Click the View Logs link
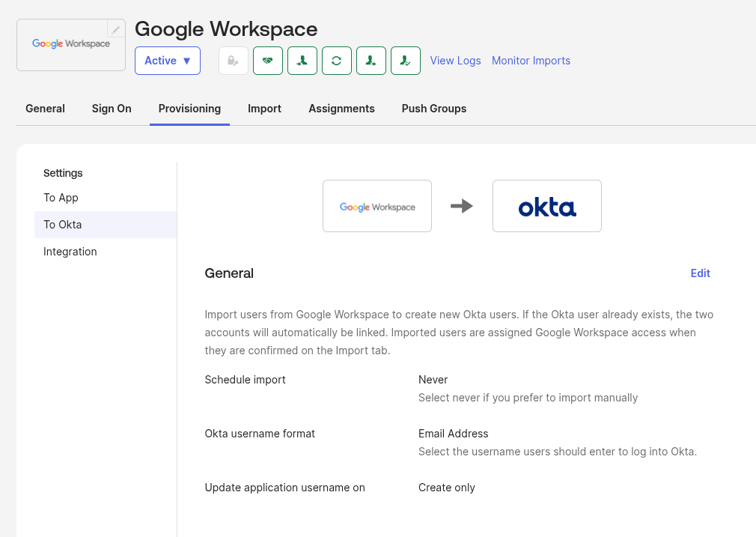 [x=455, y=61]
